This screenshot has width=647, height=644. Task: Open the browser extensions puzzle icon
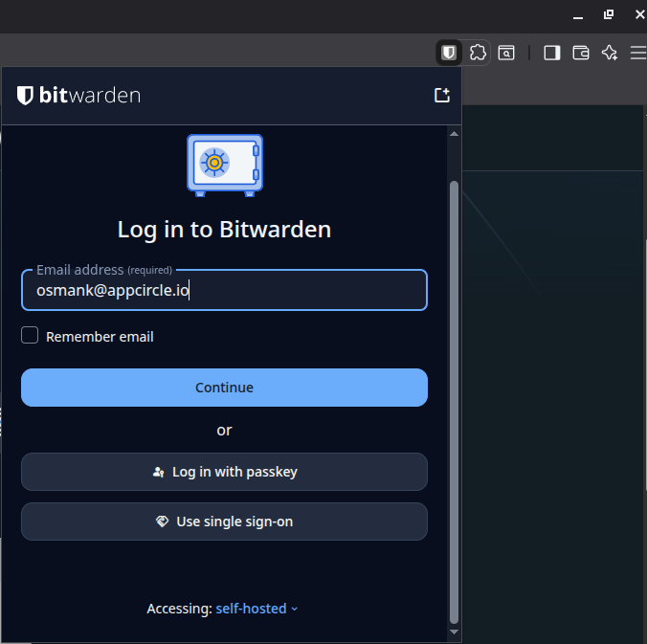click(x=478, y=53)
